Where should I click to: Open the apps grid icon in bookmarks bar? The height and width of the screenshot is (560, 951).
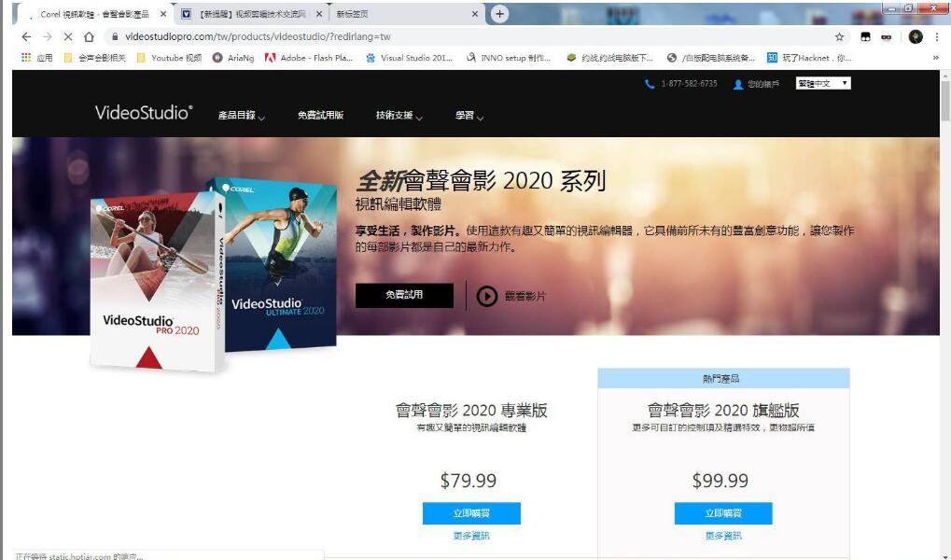[26, 58]
